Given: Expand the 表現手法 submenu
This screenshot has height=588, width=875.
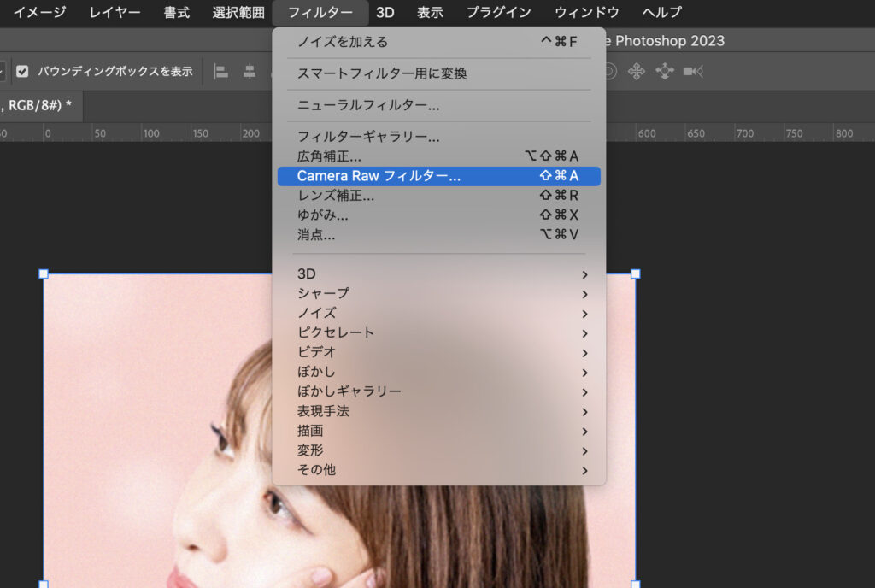Looking at the screenshot, I should pos(438,411).
